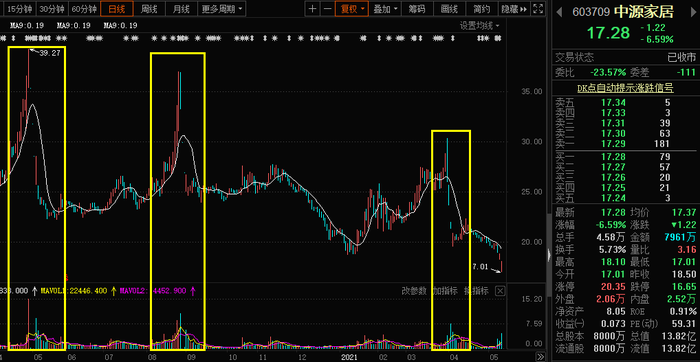This screenshot has height=362, width=700.
Task: Open 设置均线 moving average settings
Action: [480, 26]
